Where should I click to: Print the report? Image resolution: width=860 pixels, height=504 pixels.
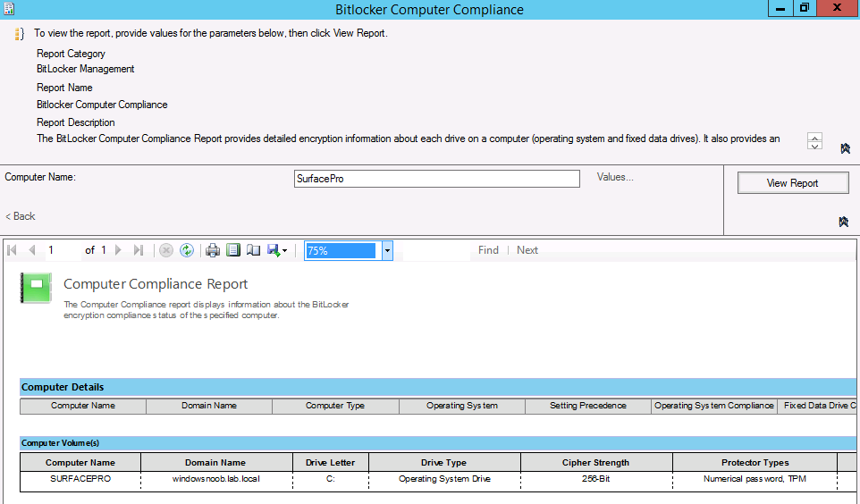point(213,250)
